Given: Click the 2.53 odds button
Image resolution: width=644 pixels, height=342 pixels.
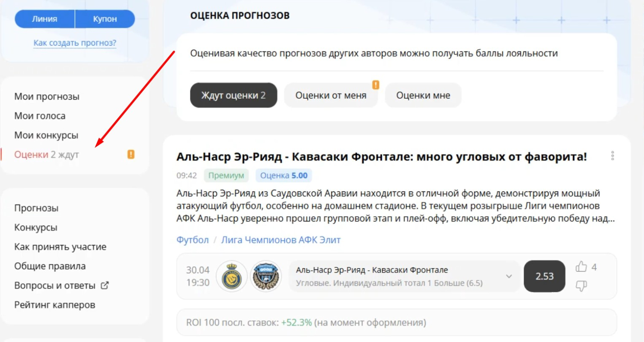Looking at the screenshot, I should pos(544,276).
